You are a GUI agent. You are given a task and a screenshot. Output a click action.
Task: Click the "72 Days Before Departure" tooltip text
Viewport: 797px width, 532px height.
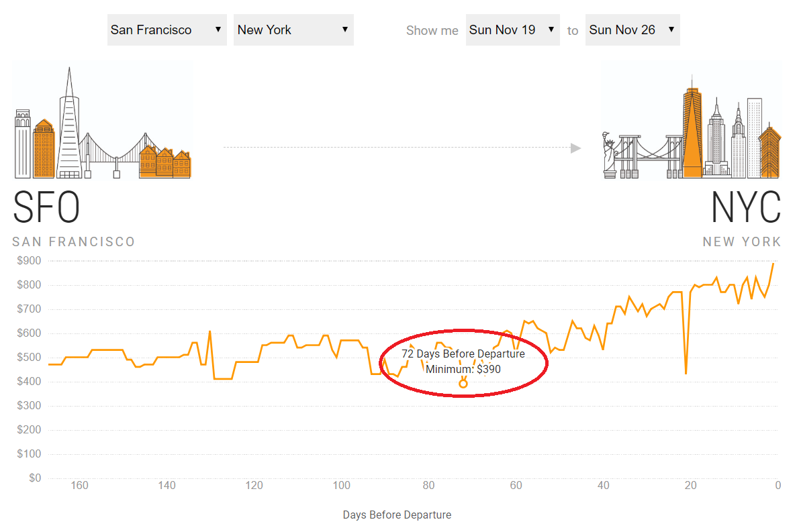tap(463, 354)
